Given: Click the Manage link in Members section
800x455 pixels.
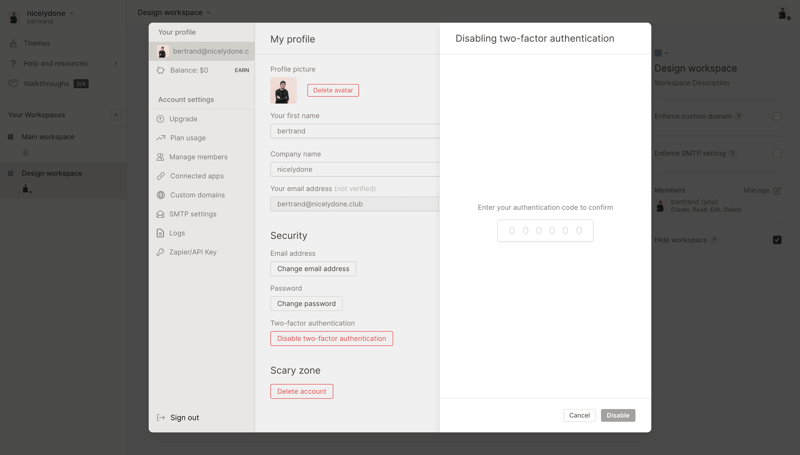Looking at the screenshot, I should (756, 190).
